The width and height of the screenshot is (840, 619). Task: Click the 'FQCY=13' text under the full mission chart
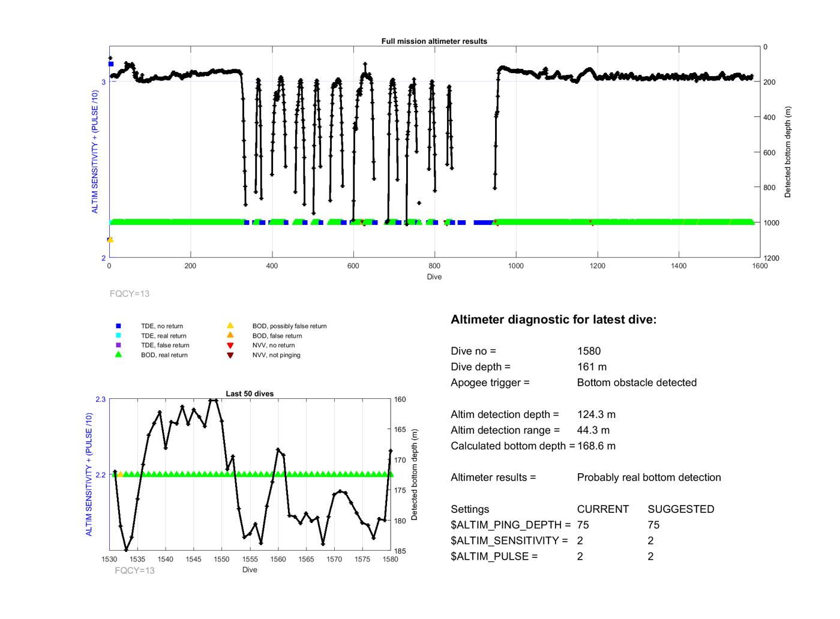click(130, 294)
